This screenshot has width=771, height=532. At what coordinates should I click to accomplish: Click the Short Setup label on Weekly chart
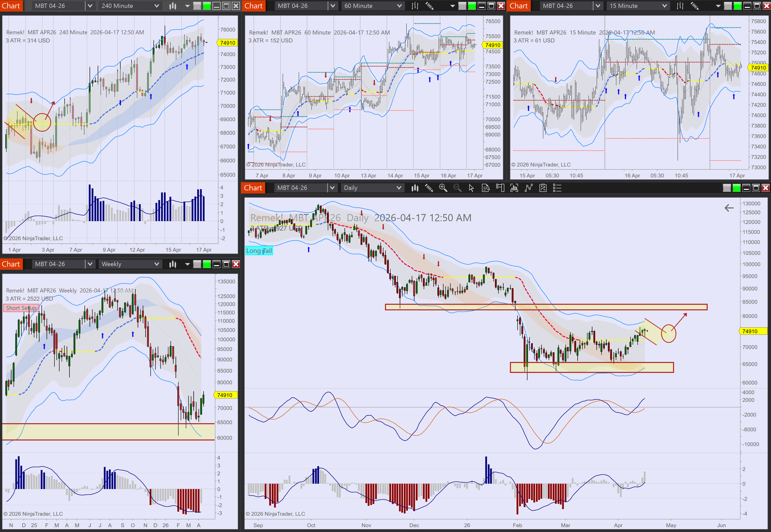click(21, 308)
